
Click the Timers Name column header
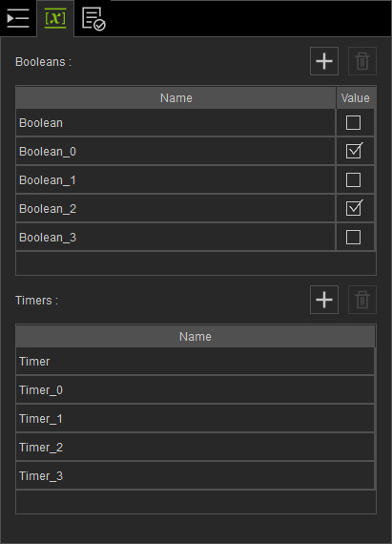[196, 337]
